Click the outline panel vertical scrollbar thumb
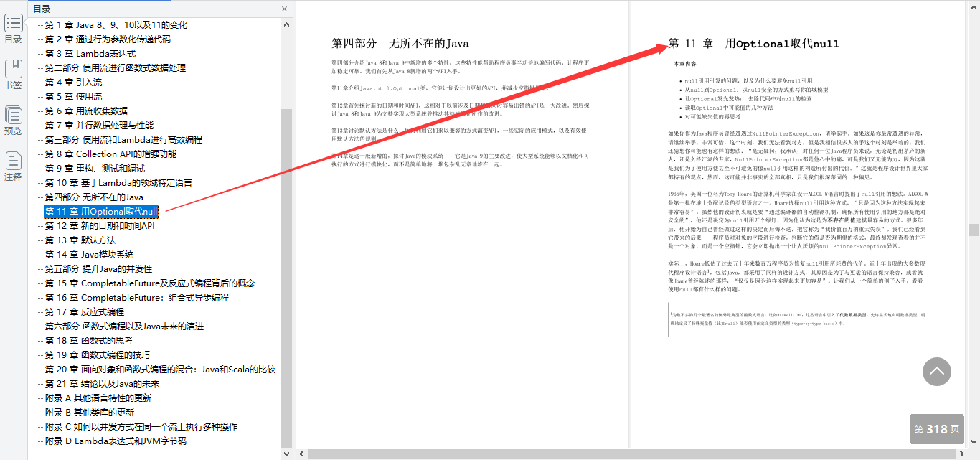Viewport: 980px width, 460px height. [286, 278]
